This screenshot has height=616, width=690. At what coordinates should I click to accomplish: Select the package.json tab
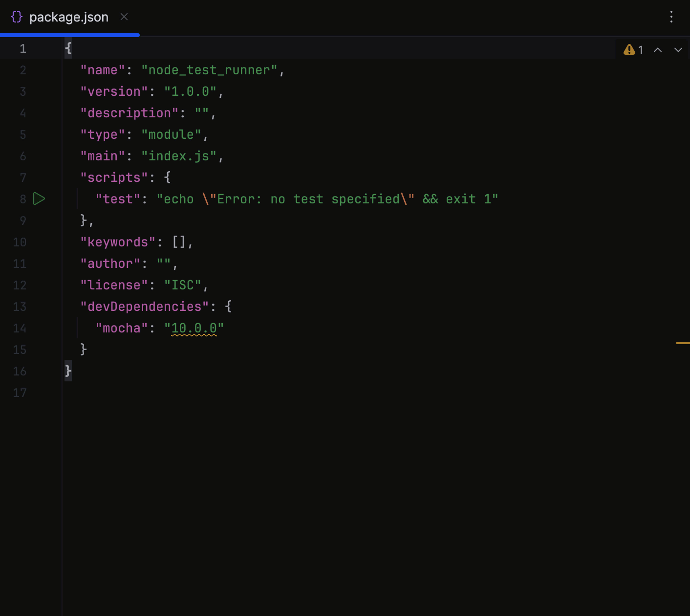click(x=69, y=17)
